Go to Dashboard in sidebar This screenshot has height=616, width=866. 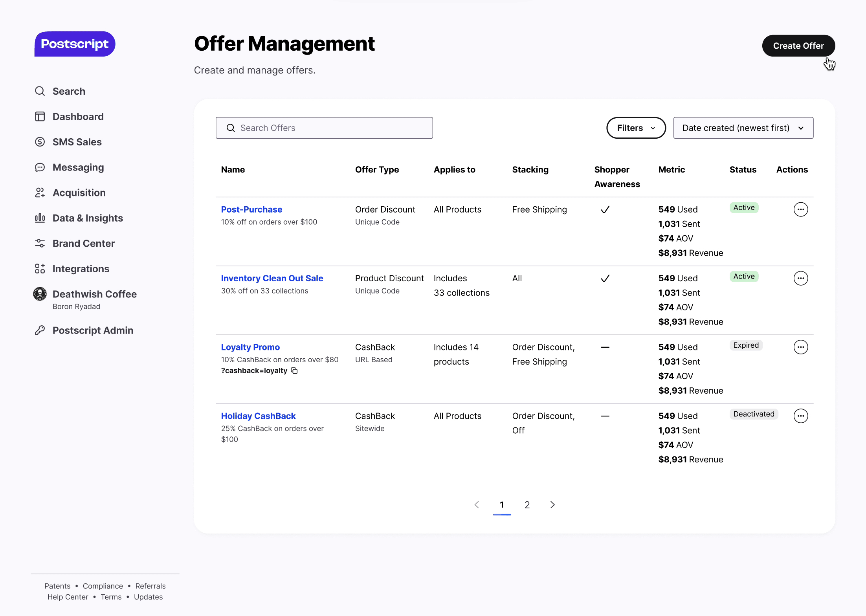(x=77, y=117)
